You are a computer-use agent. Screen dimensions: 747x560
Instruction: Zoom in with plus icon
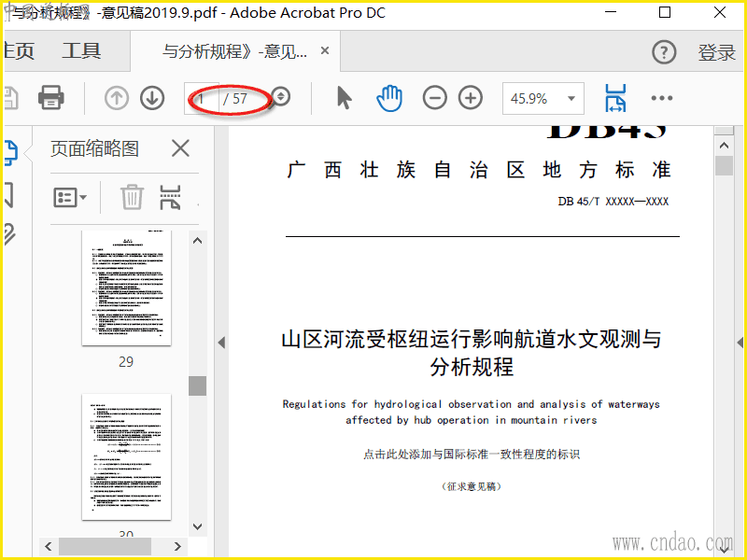pyautogui.click(x=471, y=98)
